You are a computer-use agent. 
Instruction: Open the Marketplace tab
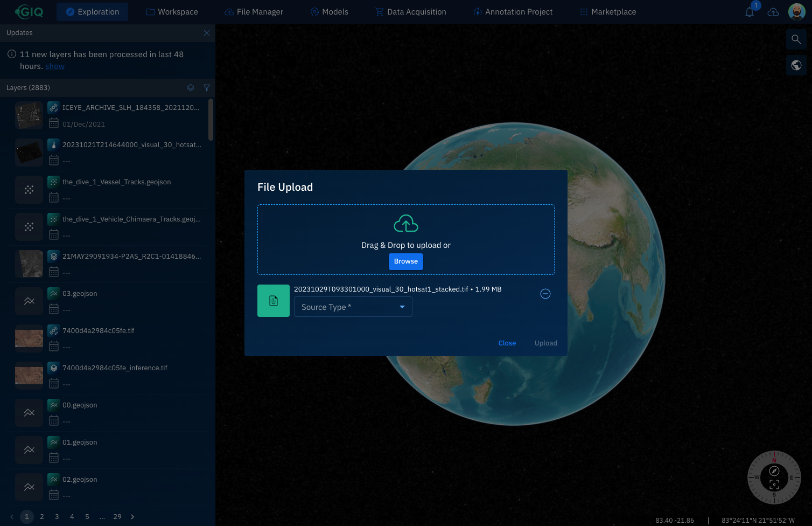point(608,12)
